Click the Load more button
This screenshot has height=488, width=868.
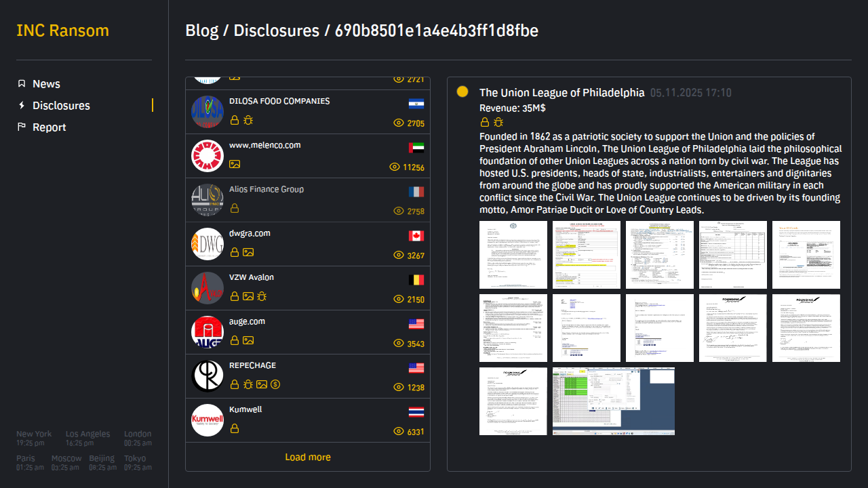pos(308,457)
